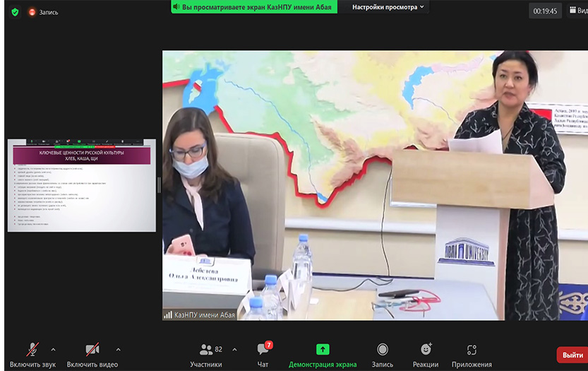Click the meeting timer 00:19:45

545,11
